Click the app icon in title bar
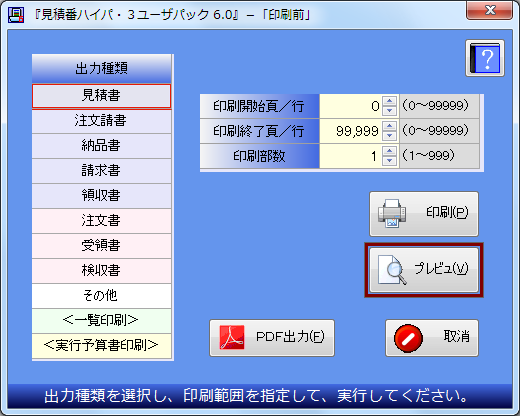 [x=16, y=15]
